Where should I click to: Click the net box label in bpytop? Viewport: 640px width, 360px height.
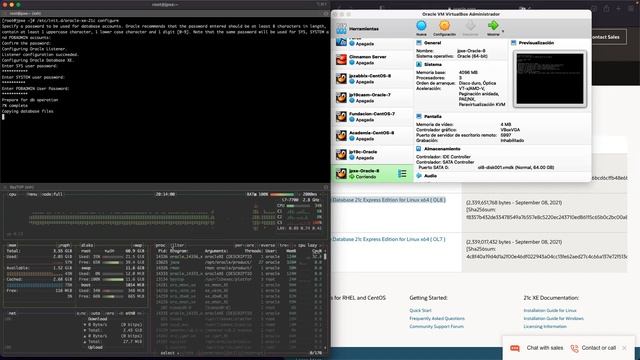[x=12, y=313]
